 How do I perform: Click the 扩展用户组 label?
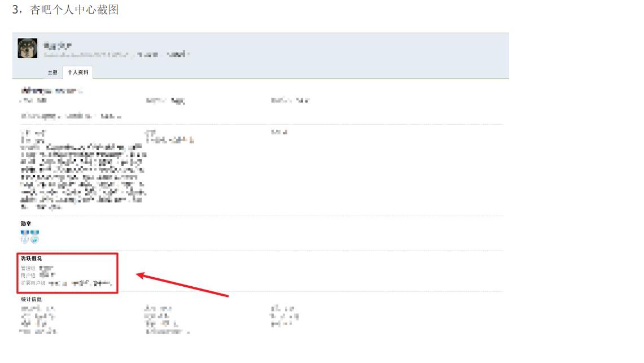tap(33, 283)
